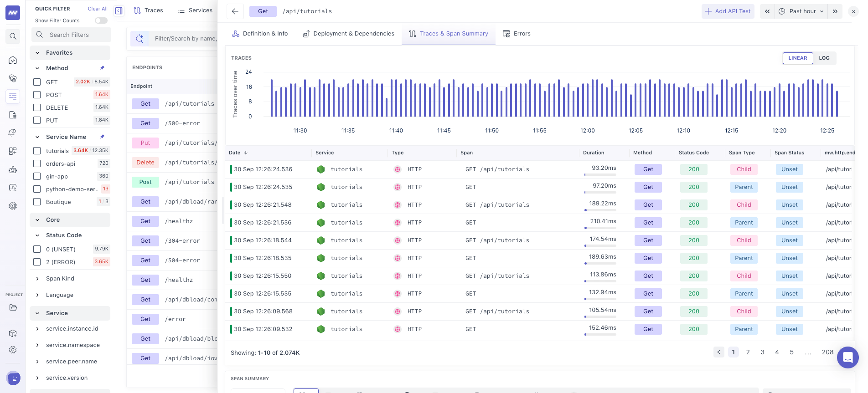
Task: Open settings gear in left sidebar
Action: click(13, 350)
